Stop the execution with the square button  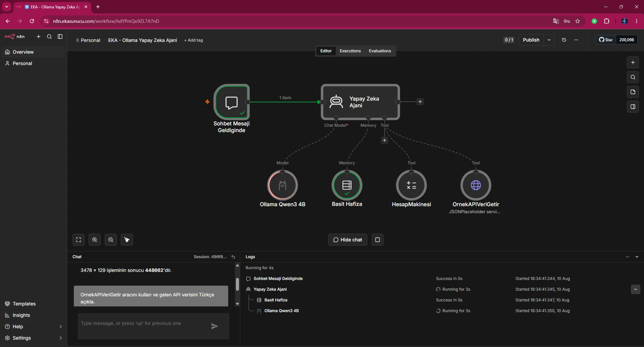pyautogui.click(x=378, y=240)
